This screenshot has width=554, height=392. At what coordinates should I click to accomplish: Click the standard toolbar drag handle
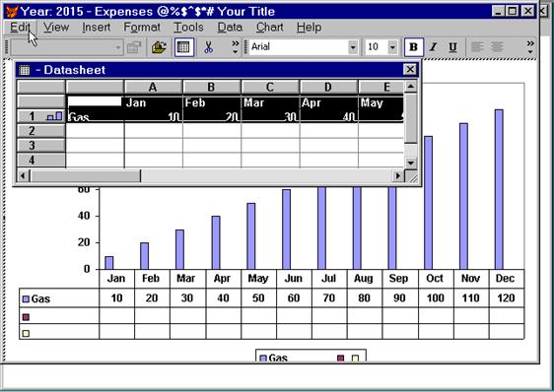[x=7, y=47]
